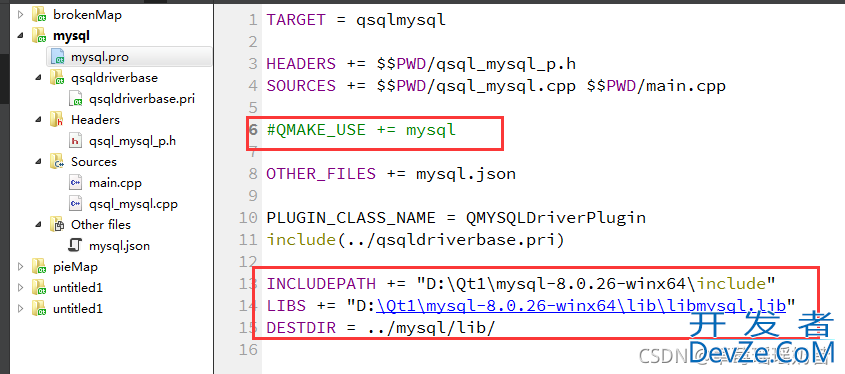Click line number 2 in the gutter

tap(253, 42)
